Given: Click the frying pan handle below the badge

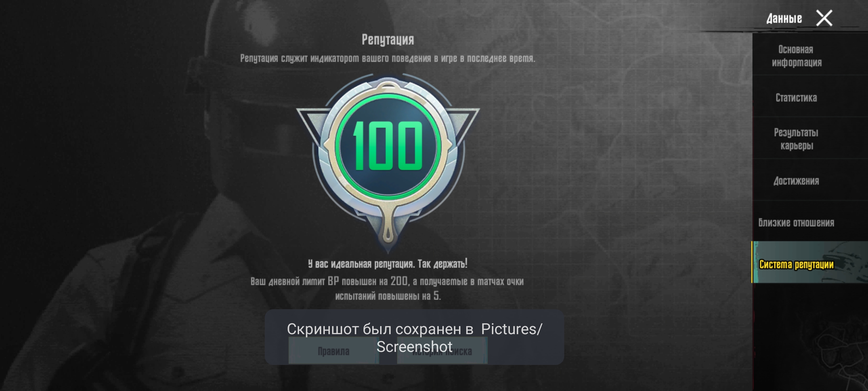Looking at the screenshot, I should point(388,228).
